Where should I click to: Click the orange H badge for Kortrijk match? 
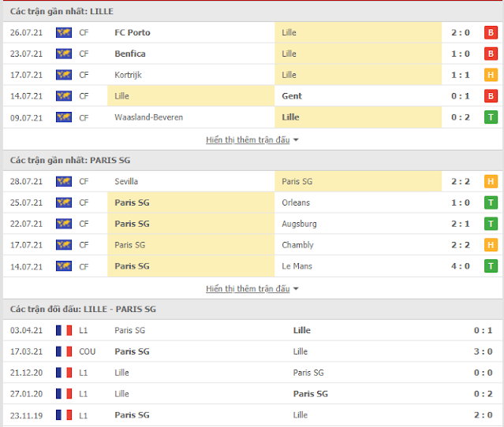[491, 75]
